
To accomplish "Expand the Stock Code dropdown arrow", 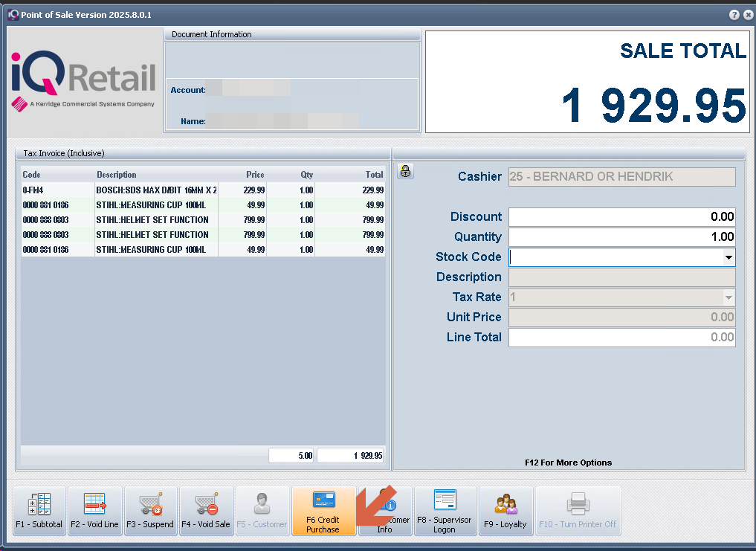I will pos(728,257).
